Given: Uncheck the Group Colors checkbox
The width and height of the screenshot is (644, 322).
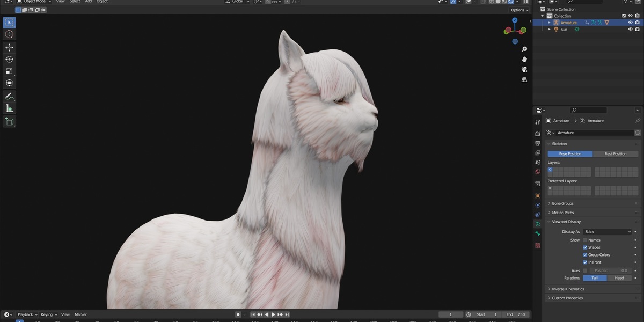Looking at the screenshot, I should click(585, 255).
